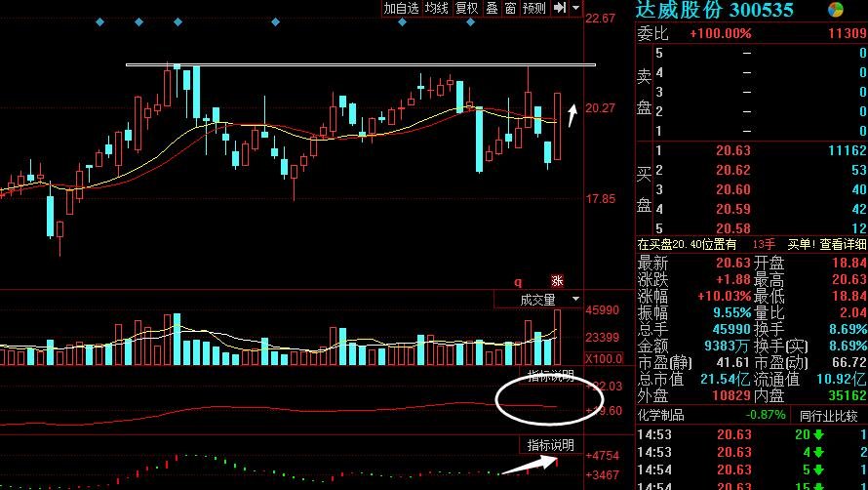This screenshot has height=490, width=868.
Task: Click the sector change -0.87%
Action: (x=766, y=415)
